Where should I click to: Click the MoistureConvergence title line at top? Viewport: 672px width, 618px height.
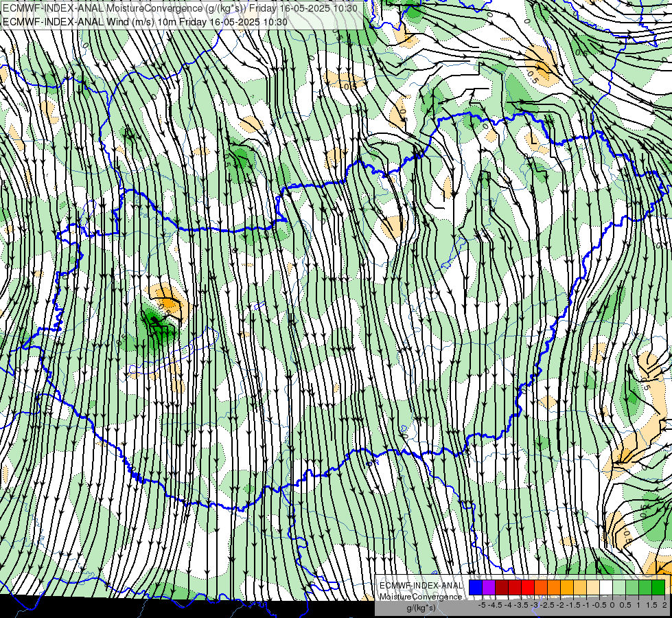[x=180, y=8]
